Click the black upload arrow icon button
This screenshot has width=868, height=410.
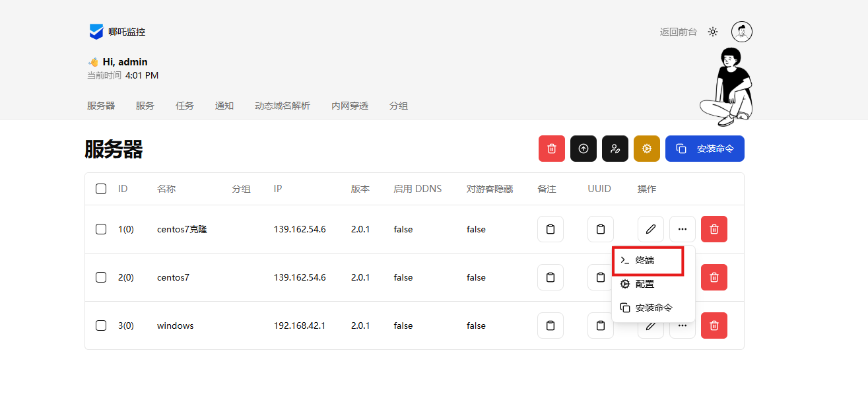pyautogui.click(x=584, y=149)
